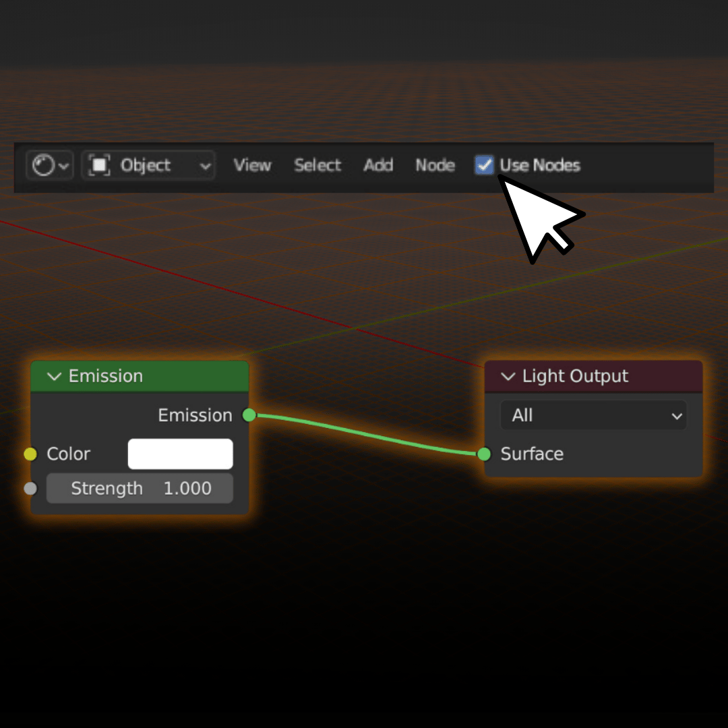
Task: Open the Select menu
Action: pos(317,165)
